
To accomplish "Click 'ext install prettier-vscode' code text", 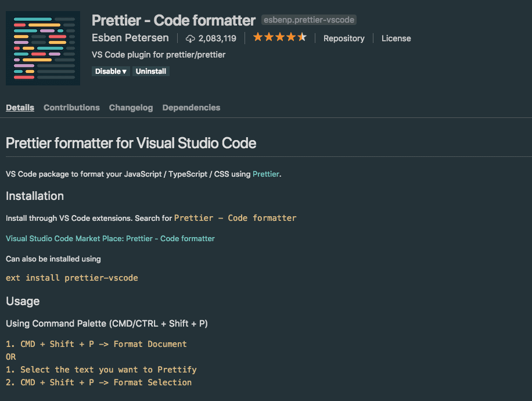I will pos(72,278).
